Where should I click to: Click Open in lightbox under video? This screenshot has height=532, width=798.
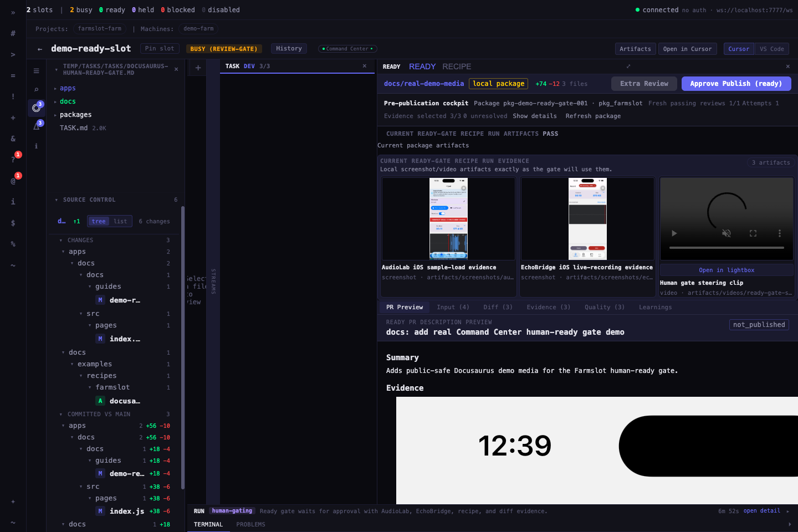click(727, 270)
